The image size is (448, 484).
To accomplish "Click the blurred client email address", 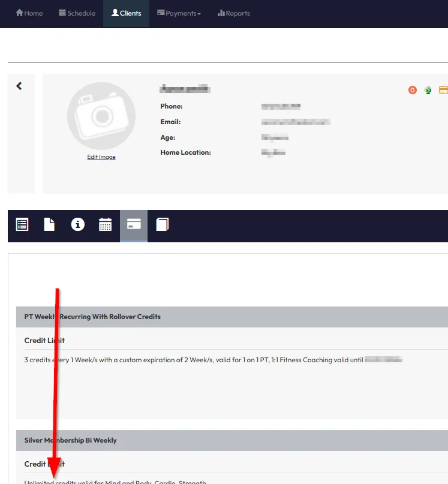I will tap(296, 122).
